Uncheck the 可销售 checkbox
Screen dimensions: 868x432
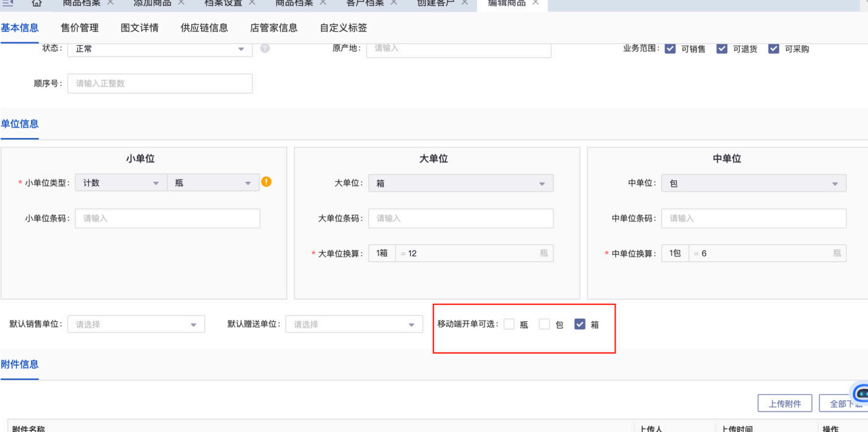[x=670, y=49]
